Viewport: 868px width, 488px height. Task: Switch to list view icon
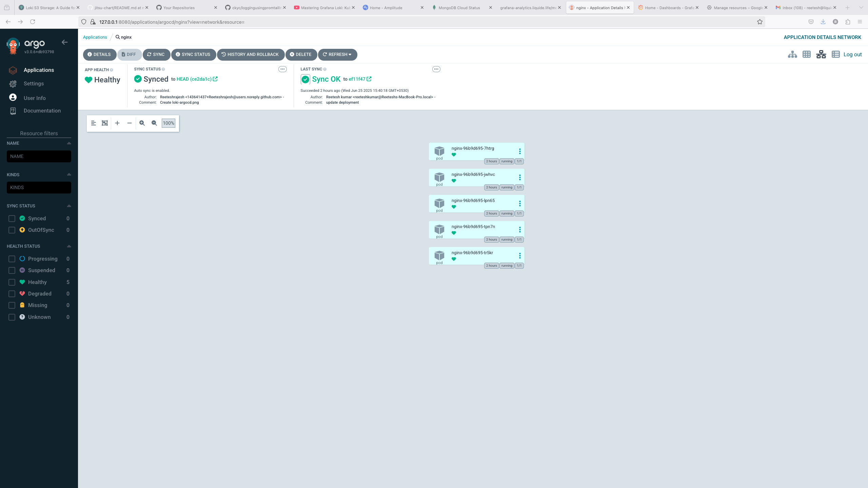[x=835, y=55]
